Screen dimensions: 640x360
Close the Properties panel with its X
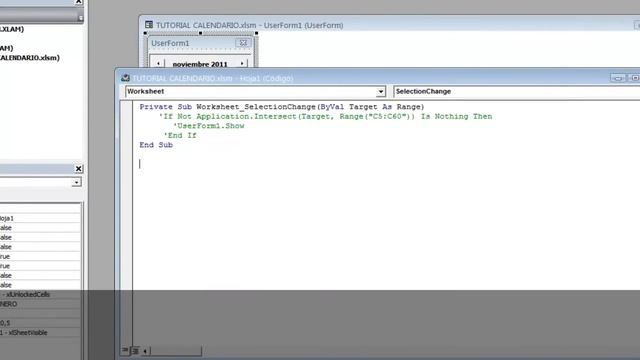coord(78,169)
